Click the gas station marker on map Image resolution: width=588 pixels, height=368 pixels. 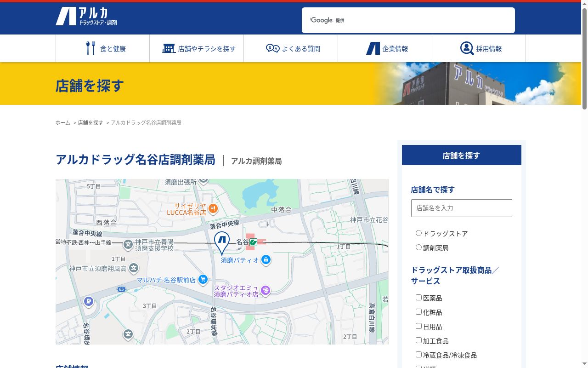(x=88, y=302)
